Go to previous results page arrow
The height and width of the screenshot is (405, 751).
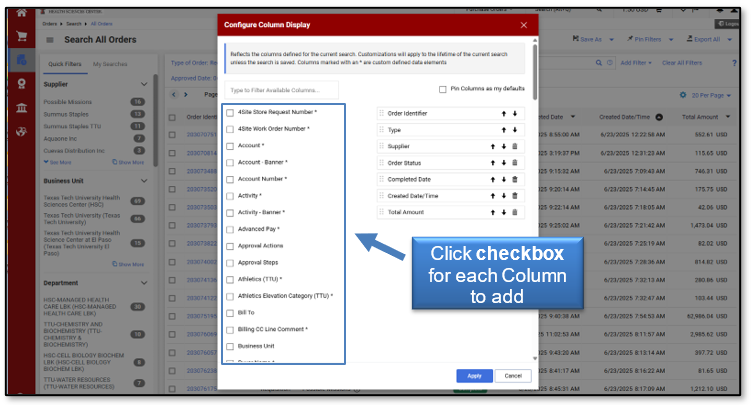[174, 94]
